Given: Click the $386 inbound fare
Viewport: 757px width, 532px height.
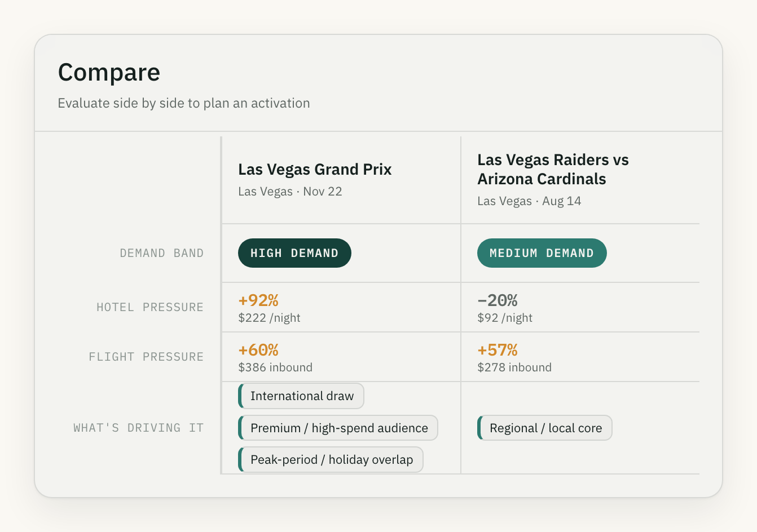Looking at the screenshot, I should (x=275, y=367).
